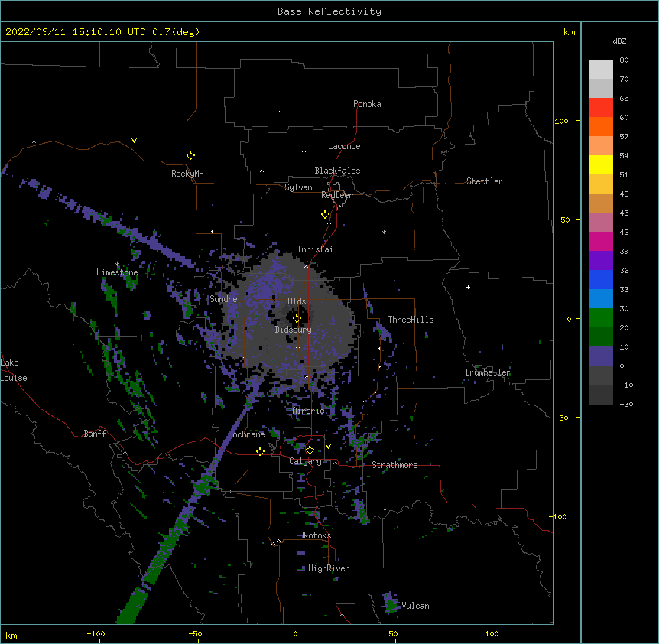Viewport: 659px width, 644px height.
Task: Click the Stettler label
Action: 485,181
